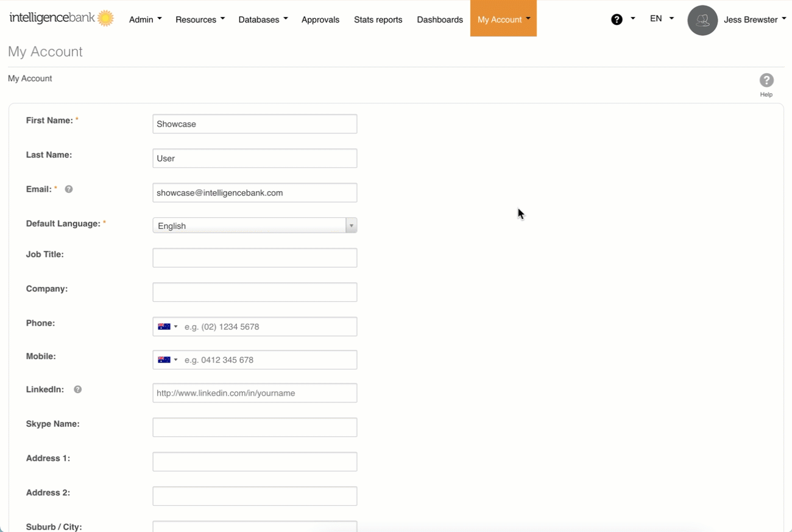Screen dimensions: 792x532
Task: Expand the Databases menu
Action: (x=263, y=19)
